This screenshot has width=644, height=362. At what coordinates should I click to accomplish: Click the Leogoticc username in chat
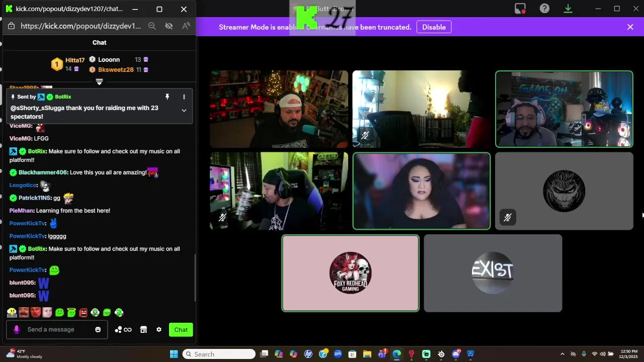(23, 185)
